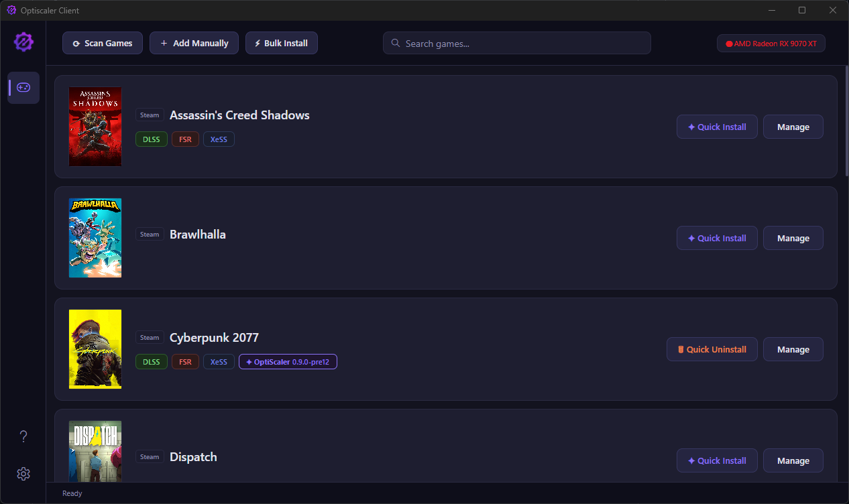Open the Help question mark icon
The image size is (849, 504).
[23, 436]
